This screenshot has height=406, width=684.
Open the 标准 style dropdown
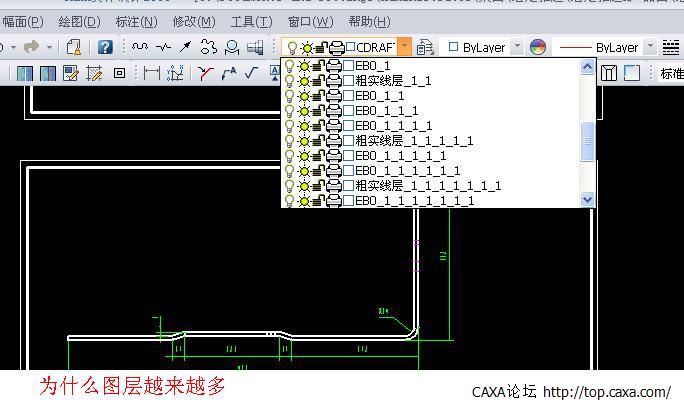[x=671, y=73]
